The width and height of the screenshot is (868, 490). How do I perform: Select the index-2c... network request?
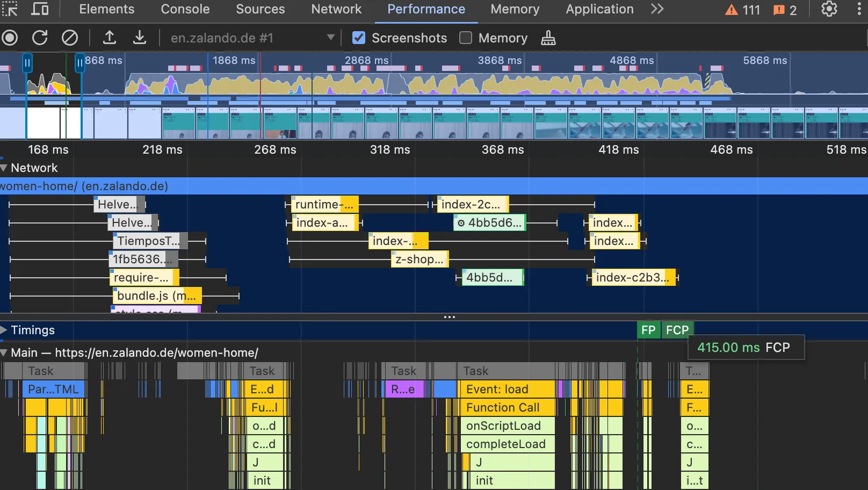(473, 204)
